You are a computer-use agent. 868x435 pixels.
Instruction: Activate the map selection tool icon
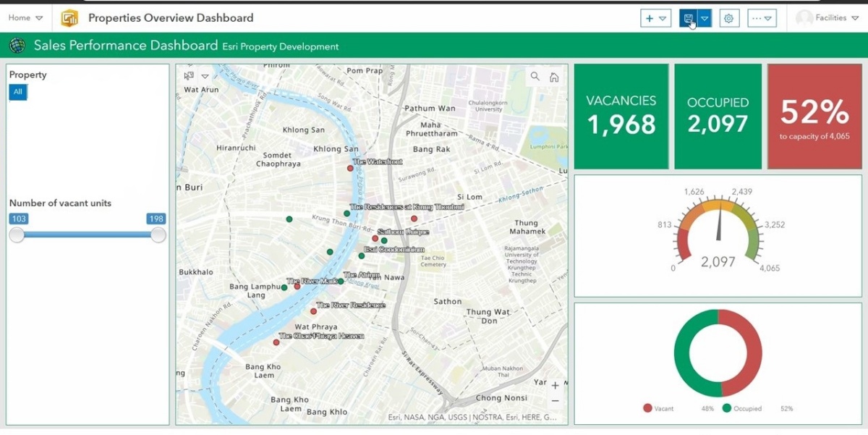[x=190, y=76]
